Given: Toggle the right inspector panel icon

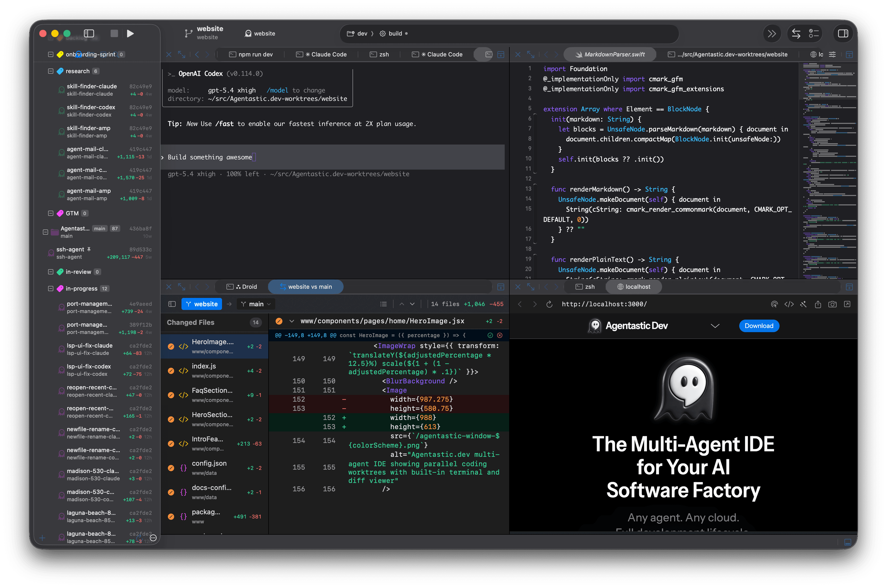Looking at the screenshot, I should coord(843,34).
